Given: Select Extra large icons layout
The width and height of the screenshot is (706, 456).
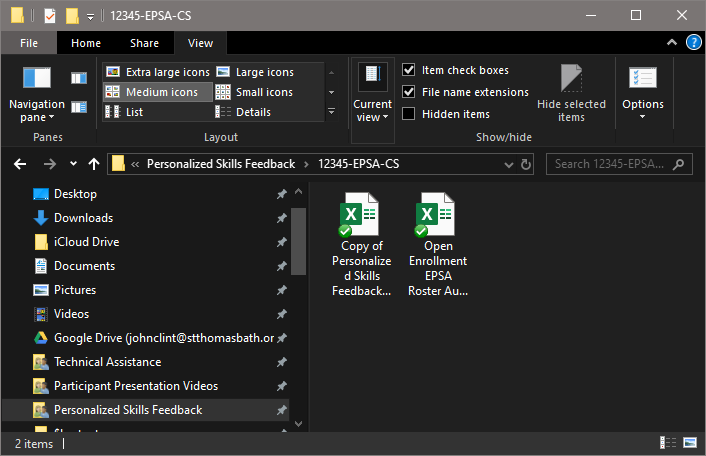Looking at the screenshot, I should (x=158, y=72).
